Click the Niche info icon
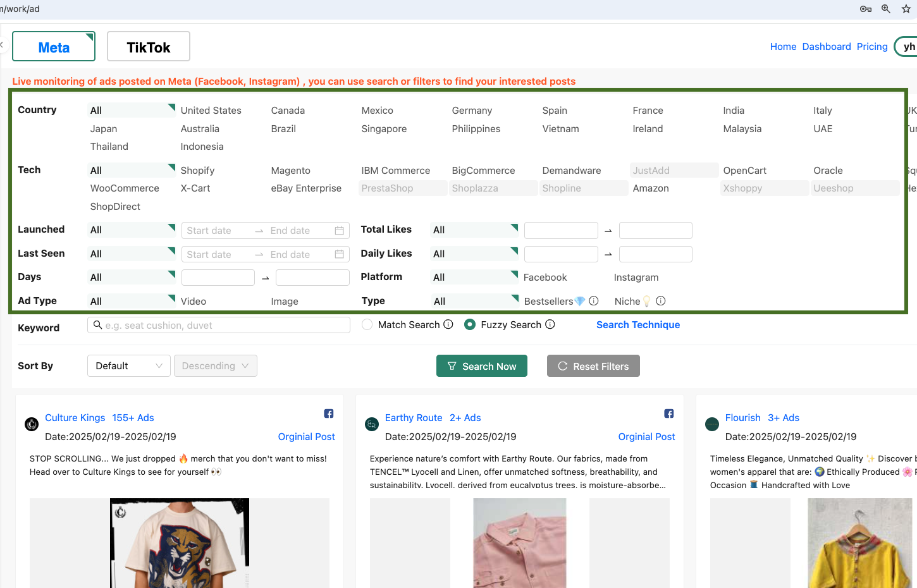The image size is (917, 588). pyautogui.click(x=660, y=301)
